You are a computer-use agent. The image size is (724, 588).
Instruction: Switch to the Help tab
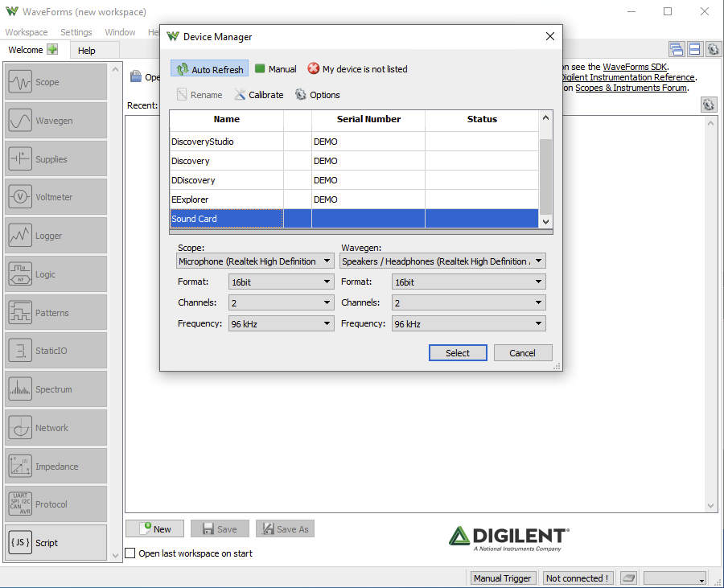(87, 50)
